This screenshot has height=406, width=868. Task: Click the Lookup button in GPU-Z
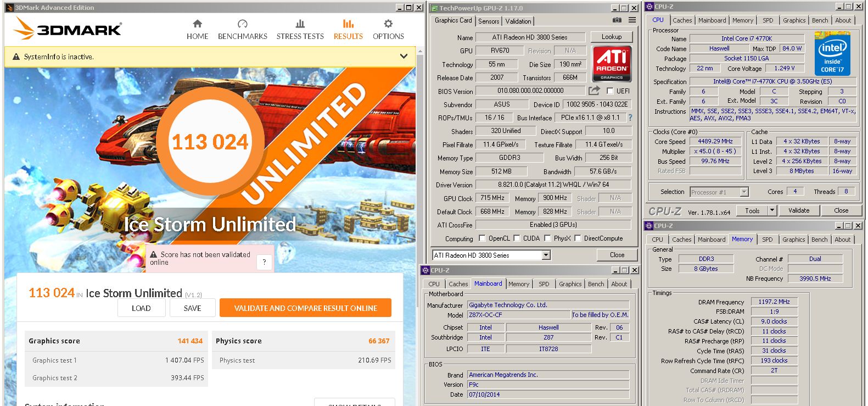point(612,37)
